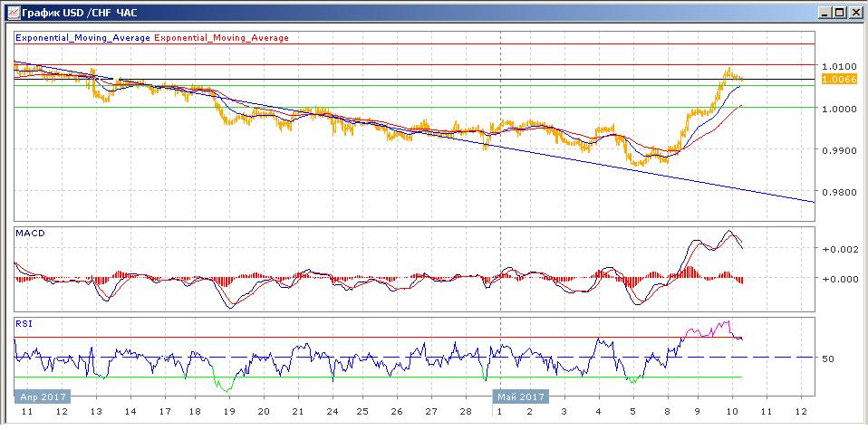Click the MACD panel label

(30, 234)
